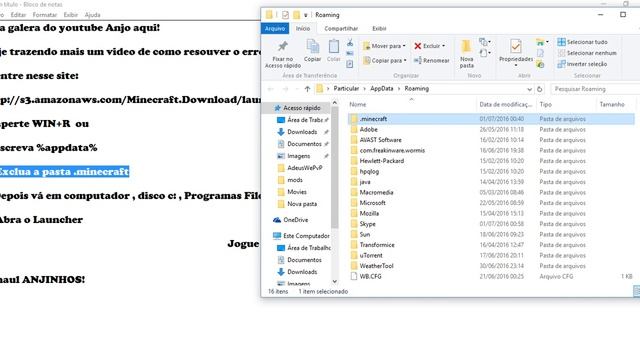Click the New item icon
640x360 pixels.
484,42
